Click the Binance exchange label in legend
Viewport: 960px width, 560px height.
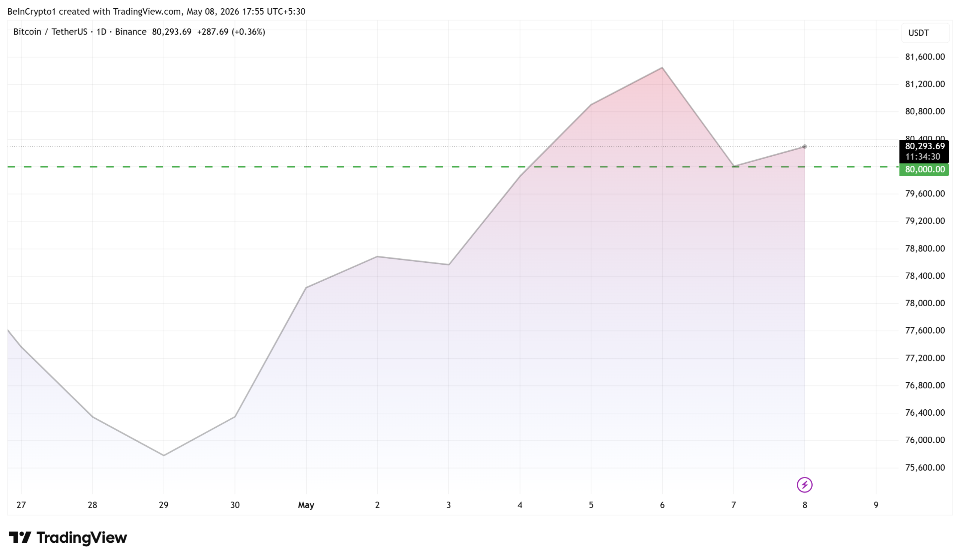130,31
